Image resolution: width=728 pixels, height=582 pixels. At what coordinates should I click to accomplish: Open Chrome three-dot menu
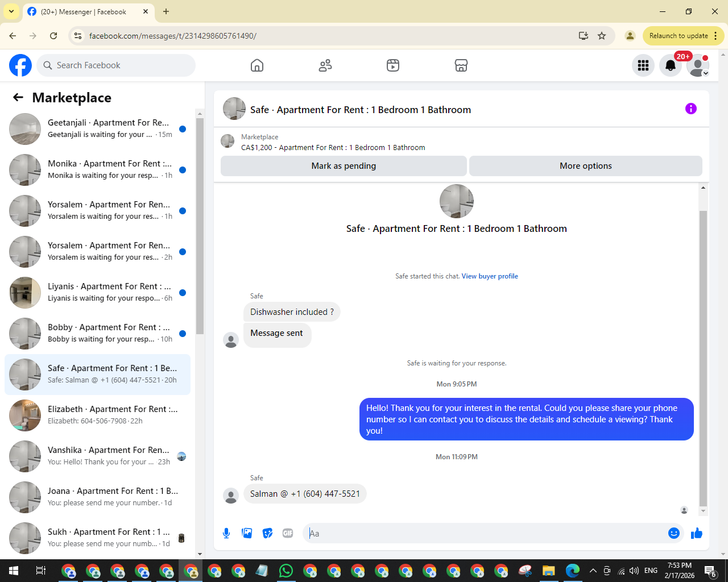716,36
